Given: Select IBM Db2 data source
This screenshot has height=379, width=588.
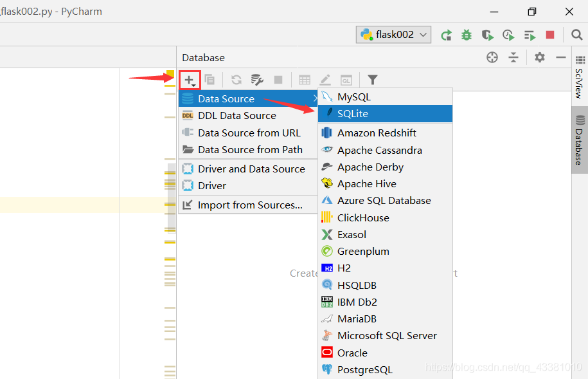Looking at the screenshot, I should coord(385,302).
